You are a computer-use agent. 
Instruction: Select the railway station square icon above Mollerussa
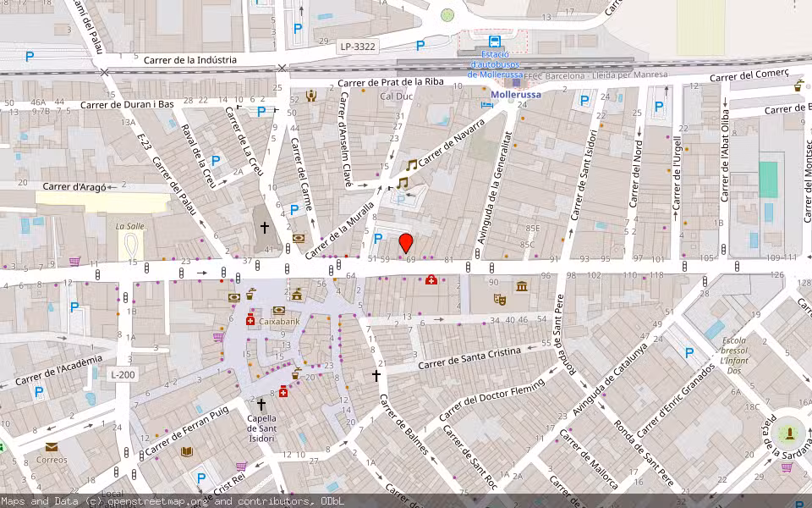pos(516,83)
